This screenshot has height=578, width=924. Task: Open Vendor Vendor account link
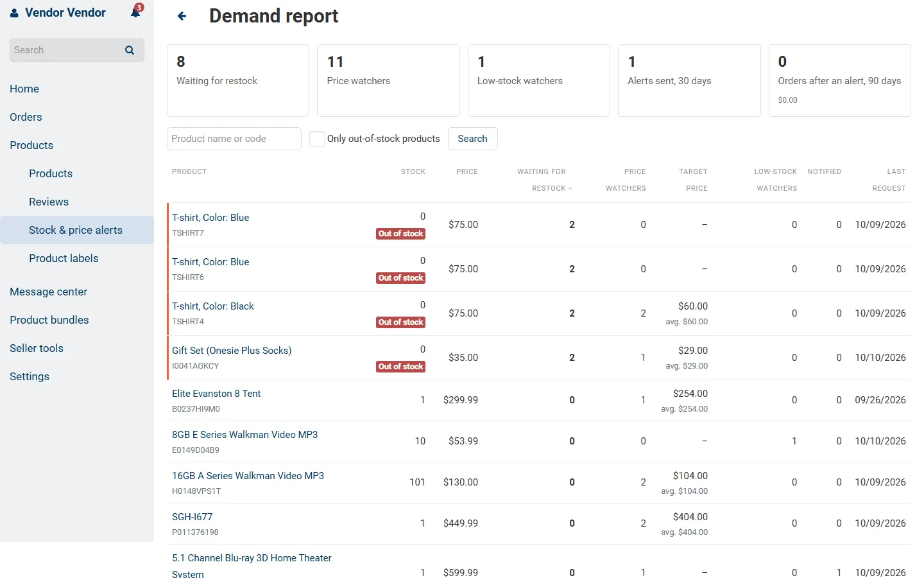pos(65,13)
